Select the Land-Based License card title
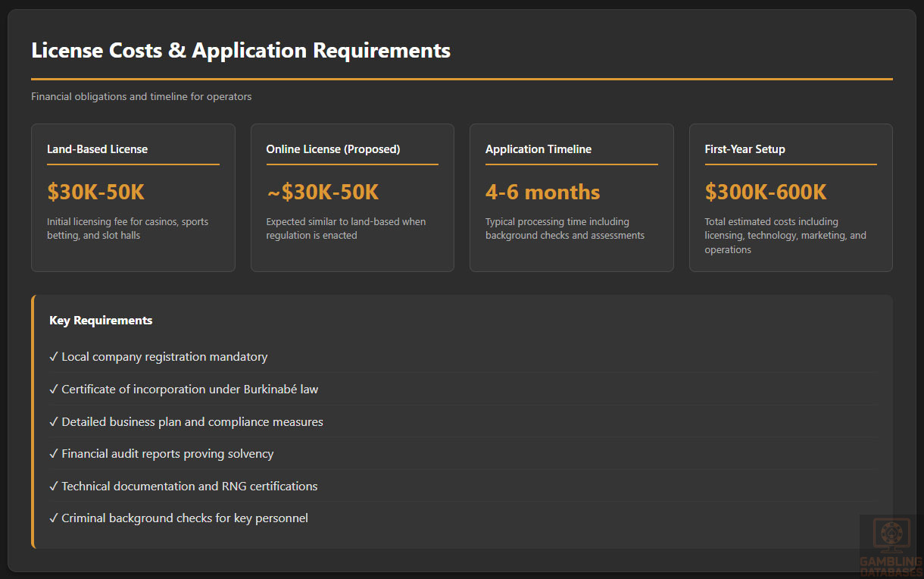The width and height of the screenshot is (924, 579). [97, 149]
